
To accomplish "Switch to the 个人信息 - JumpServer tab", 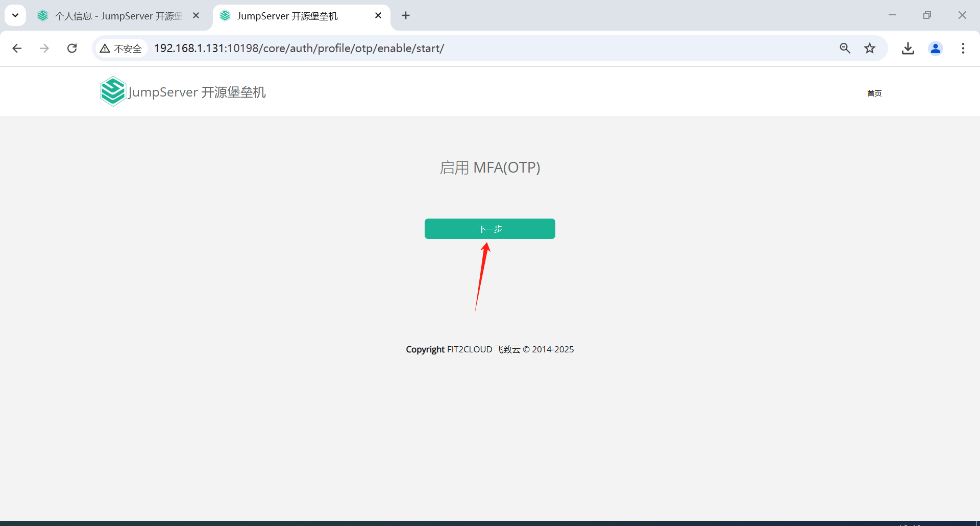I will coord(118,16).
